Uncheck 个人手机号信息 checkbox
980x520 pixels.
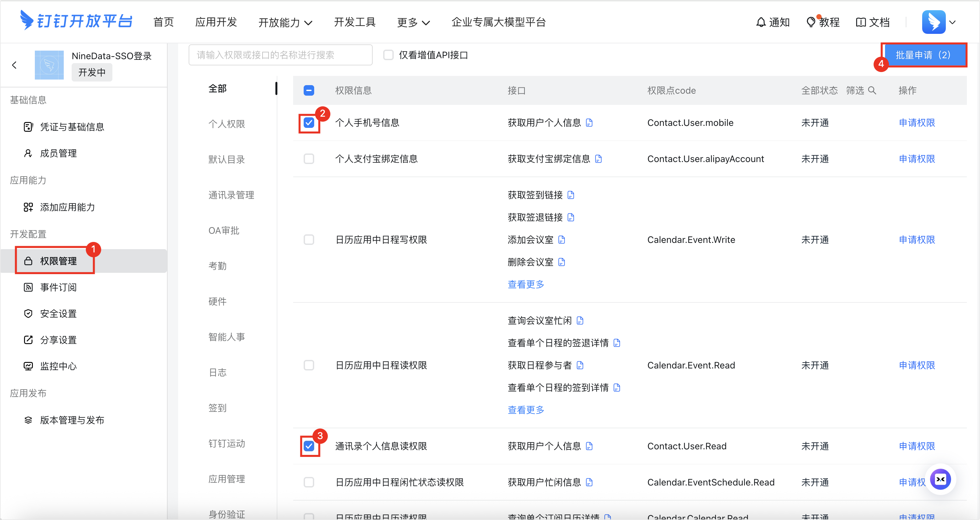[309, 123]
